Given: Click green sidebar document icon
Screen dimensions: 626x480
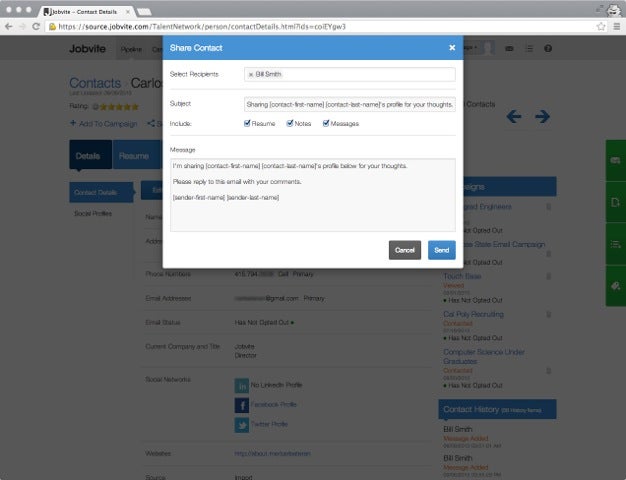Looking at the screenshot, I should [615, 202].
